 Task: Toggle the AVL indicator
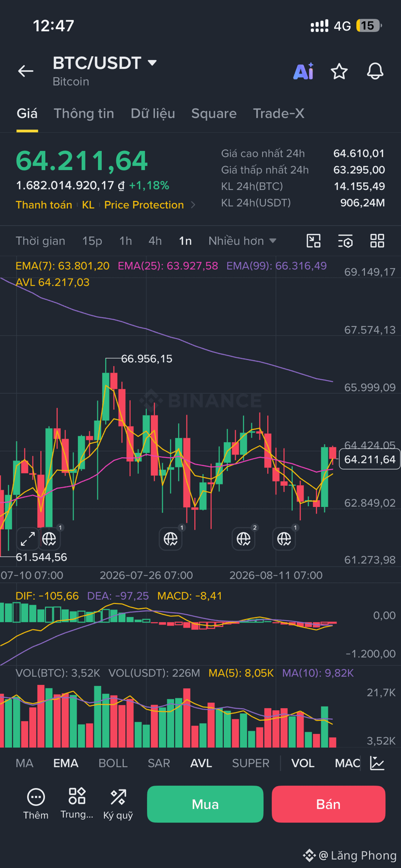pyautogui.click(x=201, y=763)
